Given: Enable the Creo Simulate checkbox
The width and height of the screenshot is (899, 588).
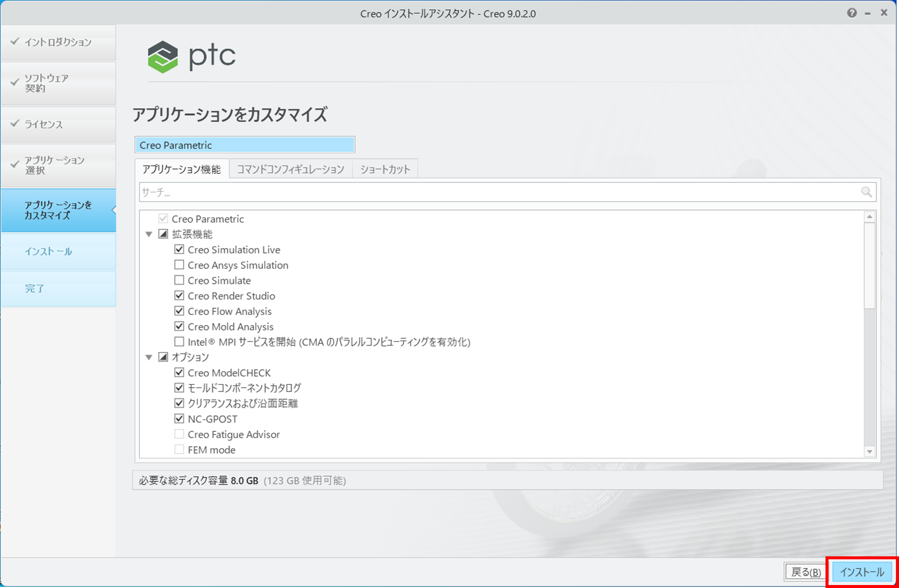Looking at the screenshot, I should tap(179, 280).
